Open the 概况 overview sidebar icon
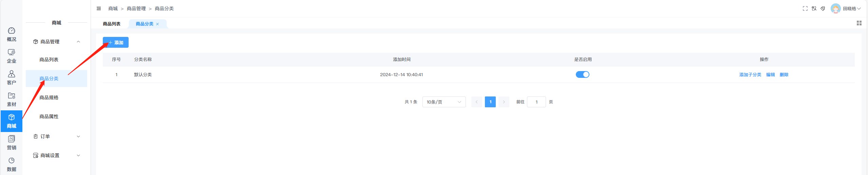This screenshot has width=868, height=175. point(12,35)
